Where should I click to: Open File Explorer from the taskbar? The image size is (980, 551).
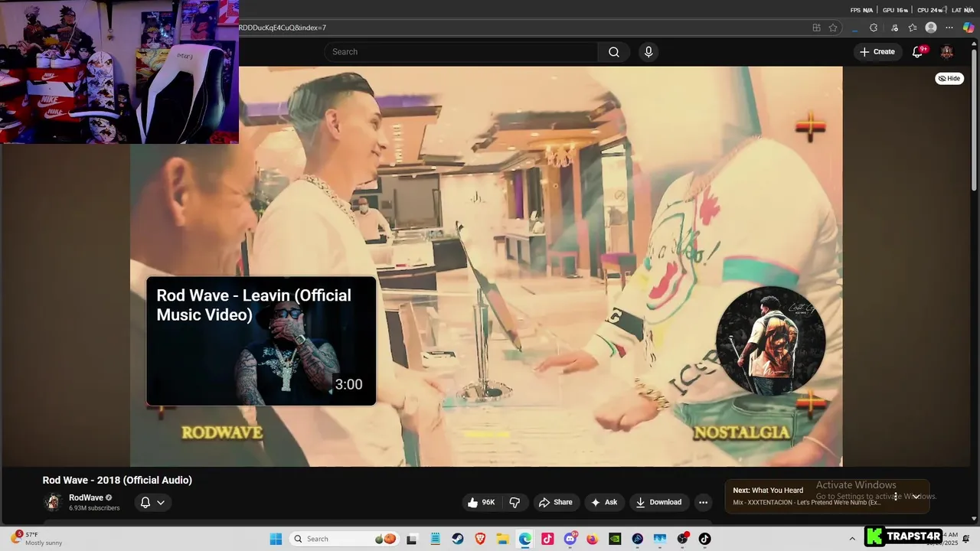[502, 539]
